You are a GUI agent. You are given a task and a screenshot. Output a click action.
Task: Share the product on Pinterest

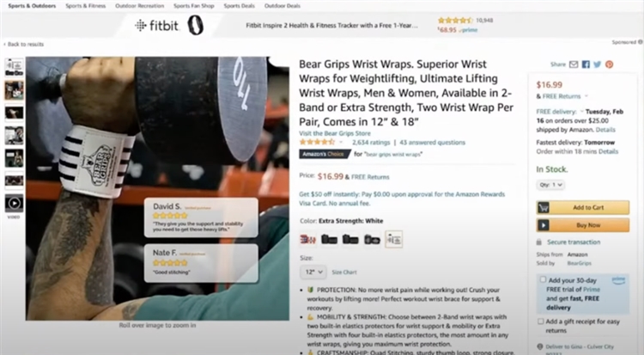(x=610, y=64)
